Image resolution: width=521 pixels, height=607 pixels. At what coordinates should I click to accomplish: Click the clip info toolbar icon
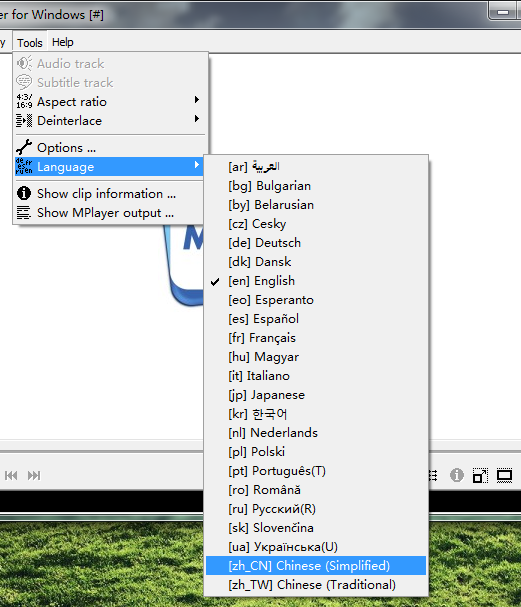coord(457,475)
